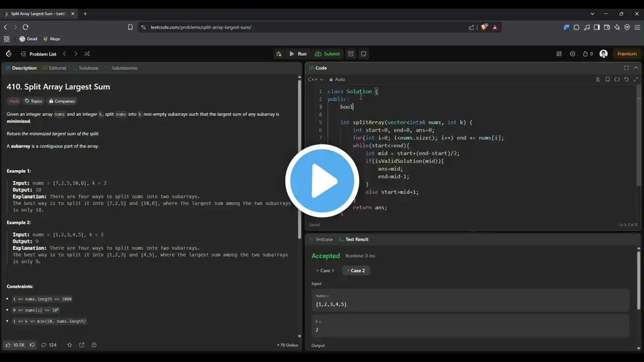Open the layout grid icon
The height and width of the screenshot is (362, 644).
[x=559, y=54]
